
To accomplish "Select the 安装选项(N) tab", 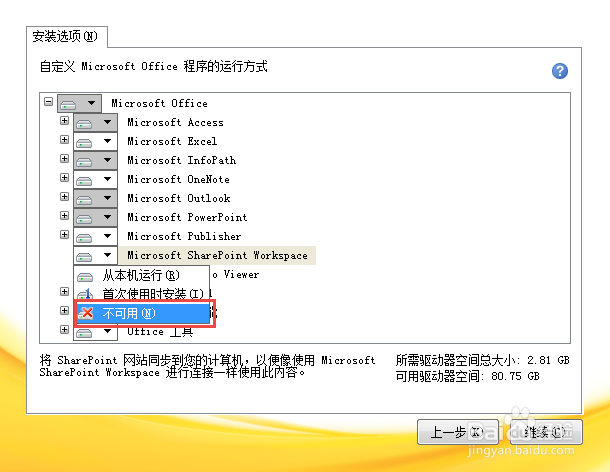I will pyautogui.click(x=67, y=37).
